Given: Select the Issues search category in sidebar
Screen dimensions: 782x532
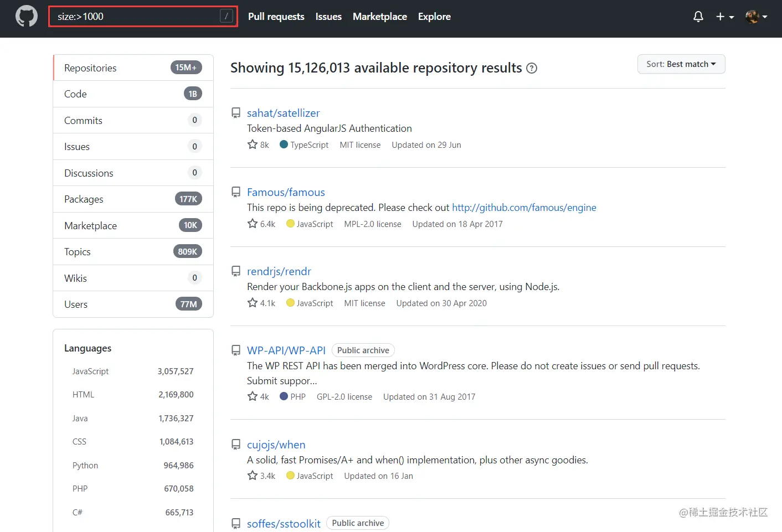Looking at the screenshot, I should pyautogui.click(x=133, y=147).
